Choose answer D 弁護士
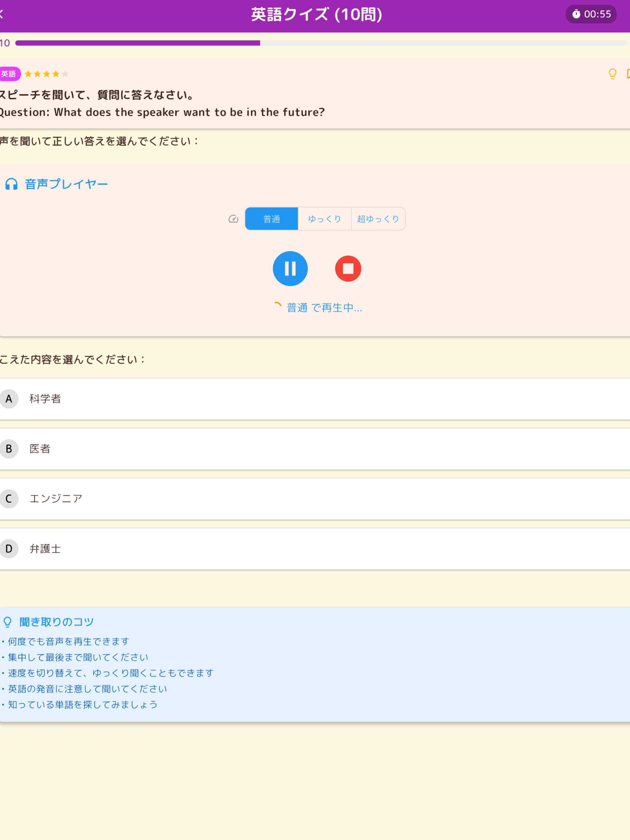The image size is (630, 840). [315, 549]
